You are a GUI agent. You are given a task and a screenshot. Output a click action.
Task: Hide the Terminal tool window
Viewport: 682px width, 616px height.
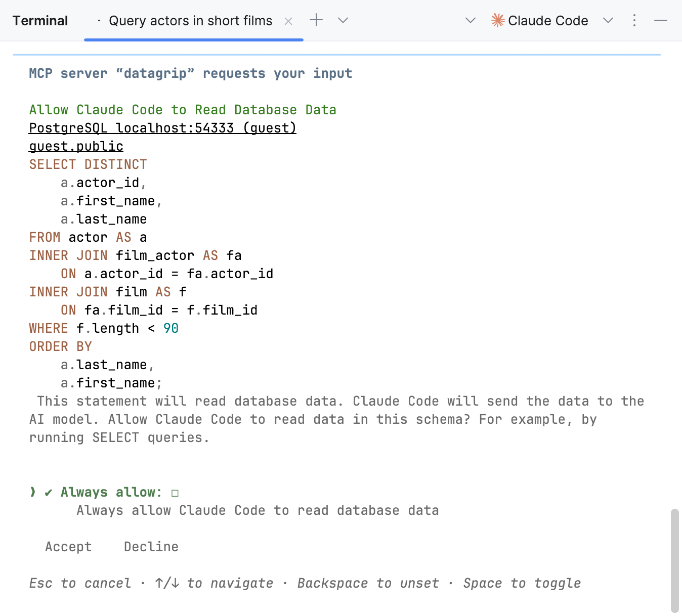(x=661, y=20)
